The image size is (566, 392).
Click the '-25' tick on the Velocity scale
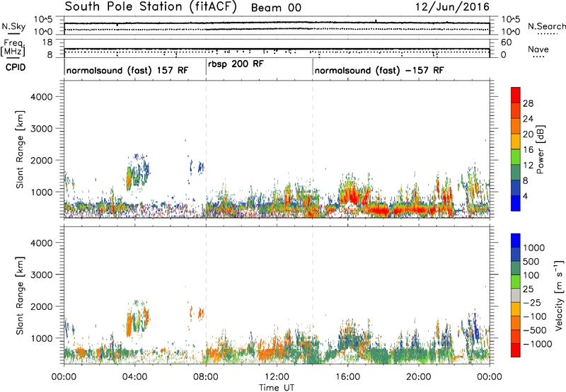pos(532,303)
